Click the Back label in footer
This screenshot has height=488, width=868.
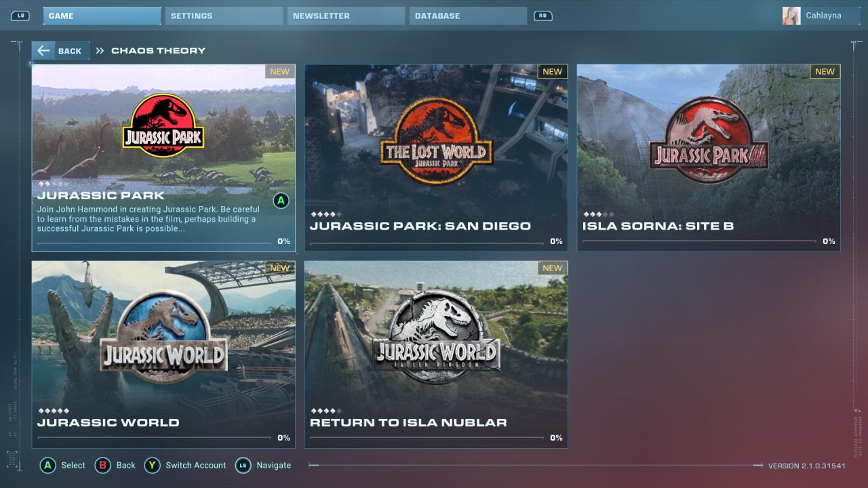(x=126, y=466)
